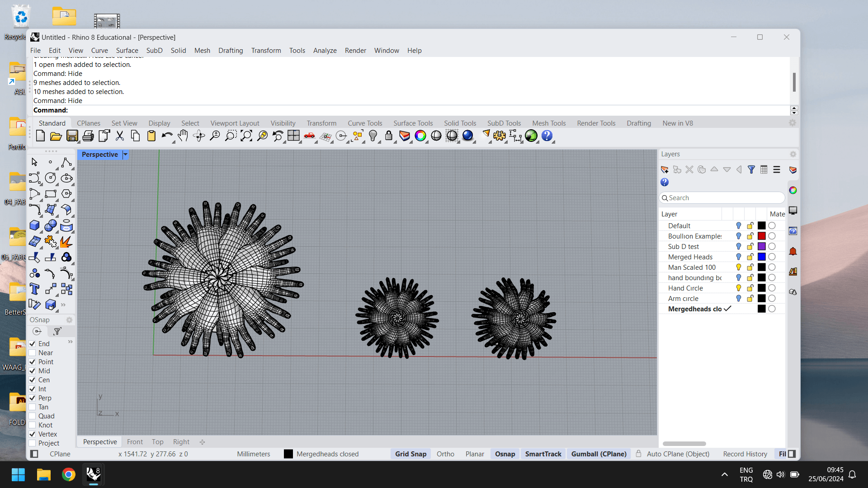Cut the selection with the scissors icon
This screenshot has width=868, height=488.
120,136
